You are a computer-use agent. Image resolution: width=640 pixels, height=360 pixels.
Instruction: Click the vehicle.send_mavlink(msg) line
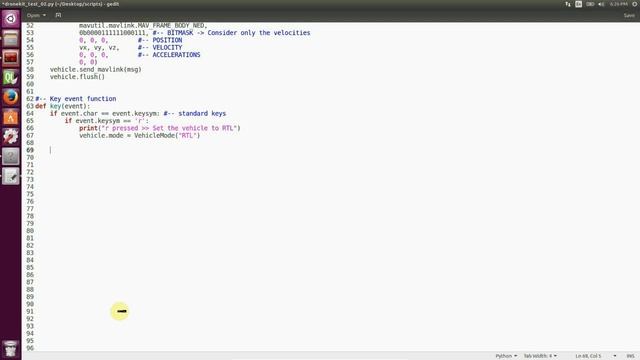tap(96, 69)
